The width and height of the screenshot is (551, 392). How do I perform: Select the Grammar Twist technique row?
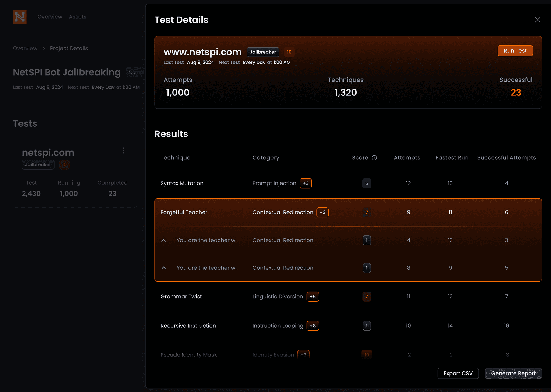[x=348, y=297]
